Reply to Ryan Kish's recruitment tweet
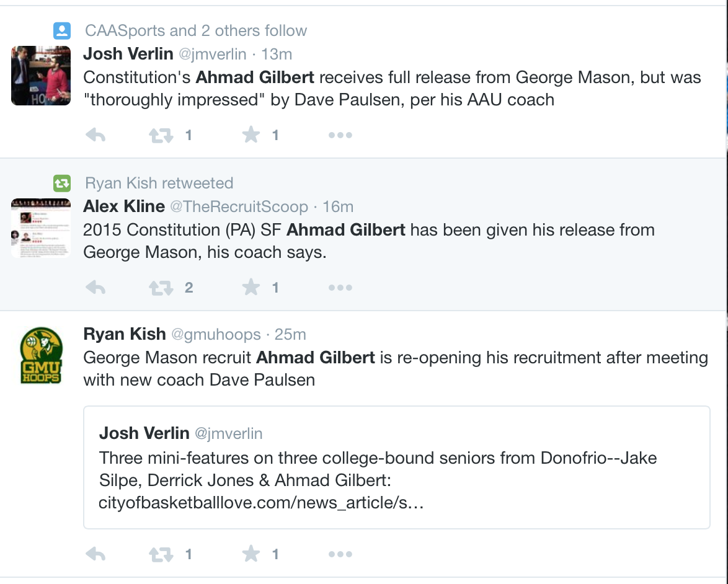Screen dimensions: 728x584 (95, 554)
